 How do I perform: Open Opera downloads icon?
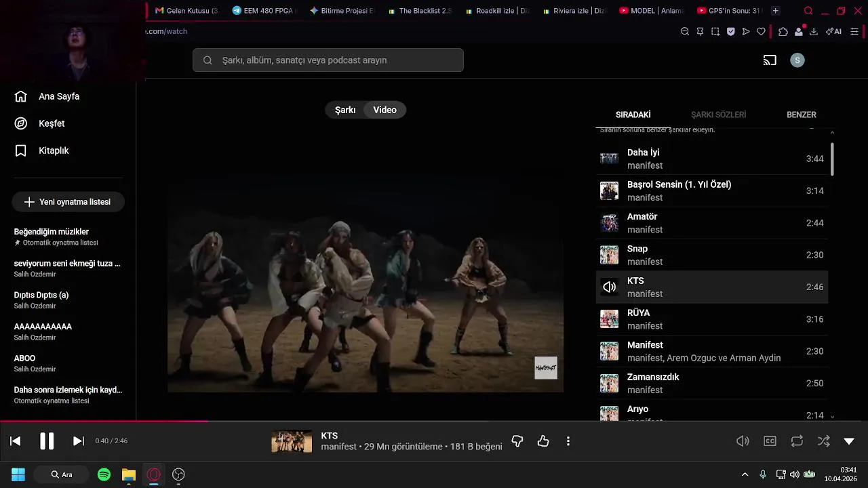tap(814, 31)
